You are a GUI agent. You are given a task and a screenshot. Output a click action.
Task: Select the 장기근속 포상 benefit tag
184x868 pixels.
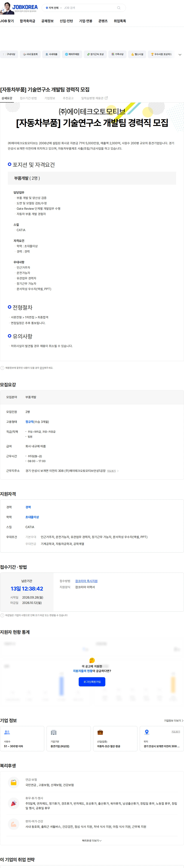[95, 54]
